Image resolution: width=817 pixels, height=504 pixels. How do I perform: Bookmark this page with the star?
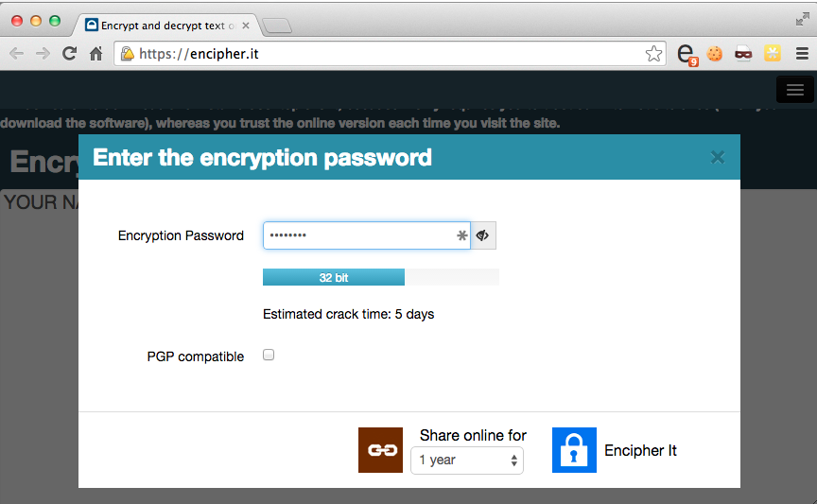tap(654, 54)
